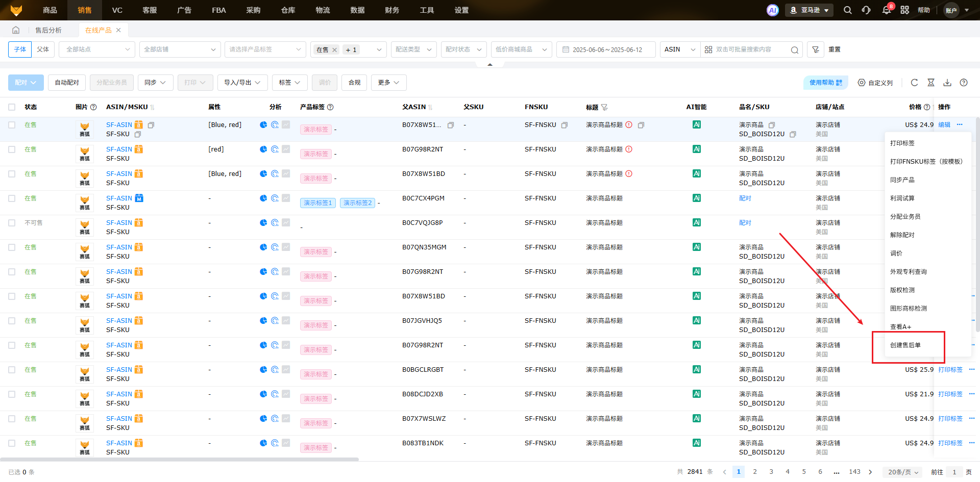Open the AI assistant icon in header
This screenshot has height=482, width=980.
[x=772, y=10]
